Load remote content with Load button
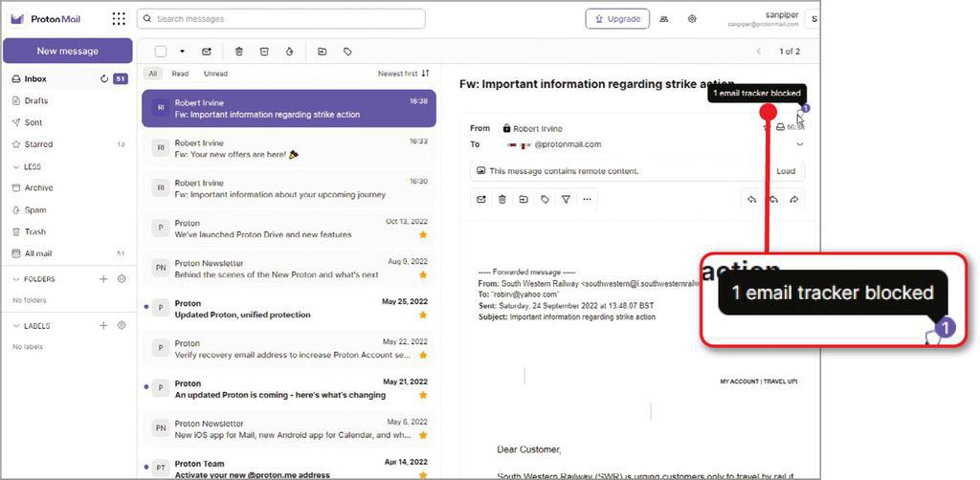 (786, 171)
